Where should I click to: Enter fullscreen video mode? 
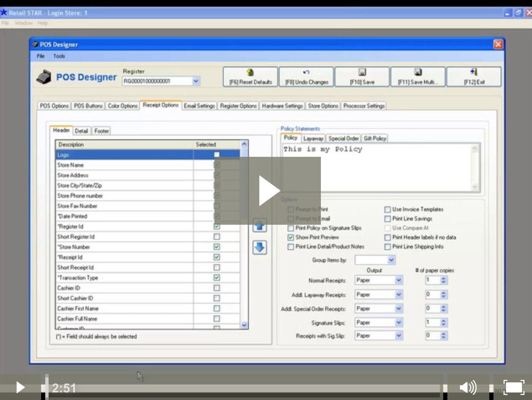[514, 387]
